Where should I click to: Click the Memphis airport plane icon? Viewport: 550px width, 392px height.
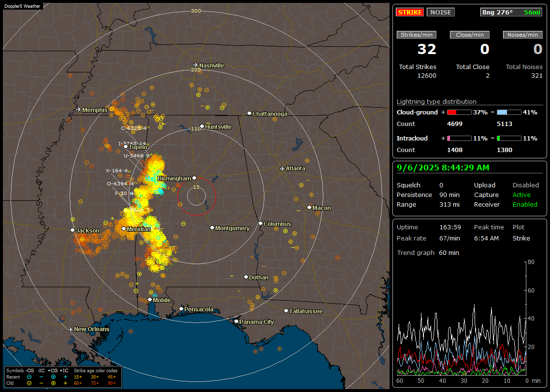(x=79, y=110)
